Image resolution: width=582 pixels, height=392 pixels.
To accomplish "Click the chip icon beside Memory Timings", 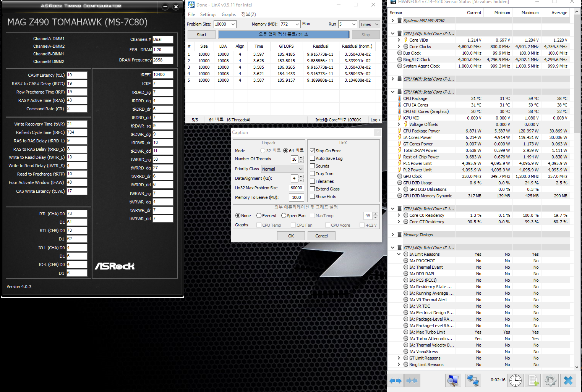I will click(x=400, y=235).
